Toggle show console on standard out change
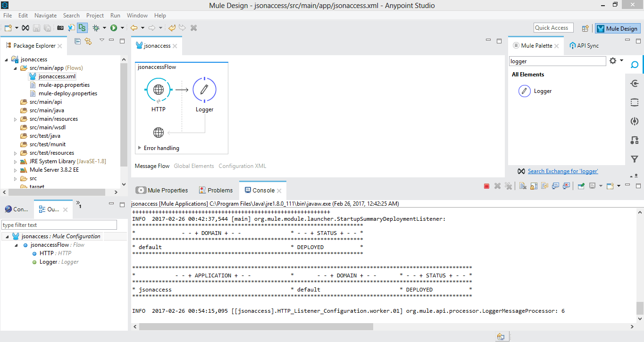 555,186
